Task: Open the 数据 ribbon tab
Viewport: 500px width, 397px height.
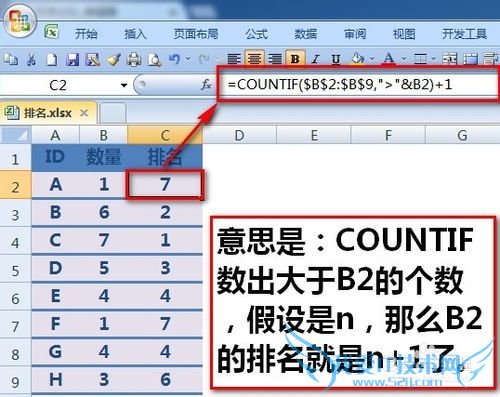Action: click(305, 34)
